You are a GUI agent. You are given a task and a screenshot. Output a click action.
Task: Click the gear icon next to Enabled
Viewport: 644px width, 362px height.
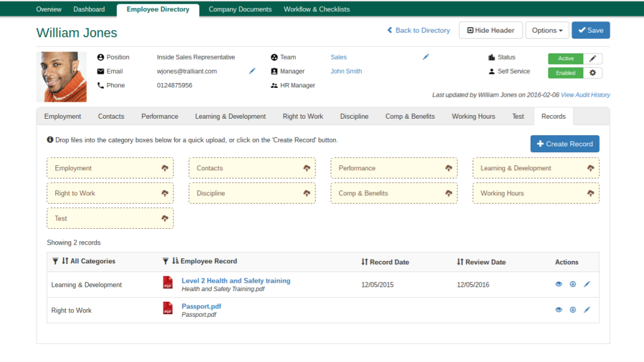point(592,73)
